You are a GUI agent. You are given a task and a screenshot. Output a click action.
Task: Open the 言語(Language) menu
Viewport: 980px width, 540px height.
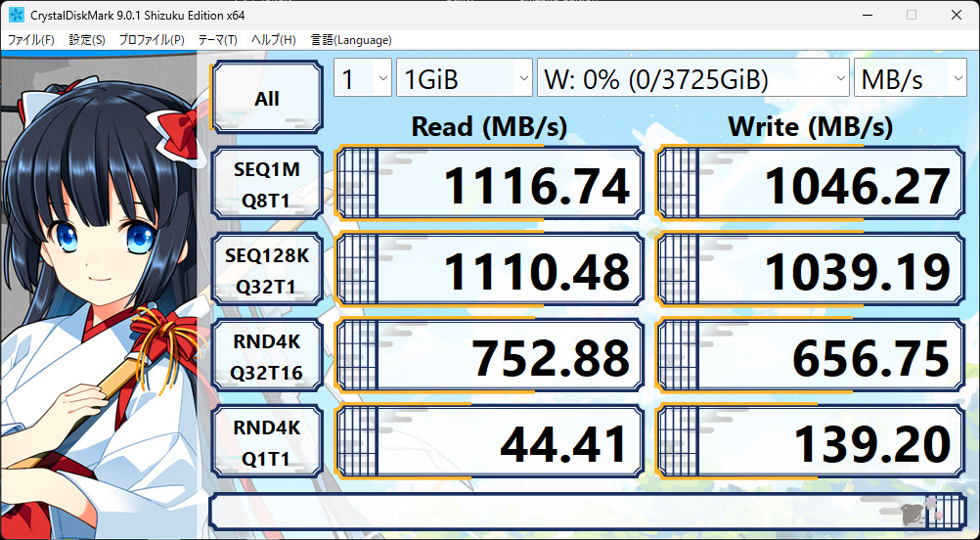(351, 40)
